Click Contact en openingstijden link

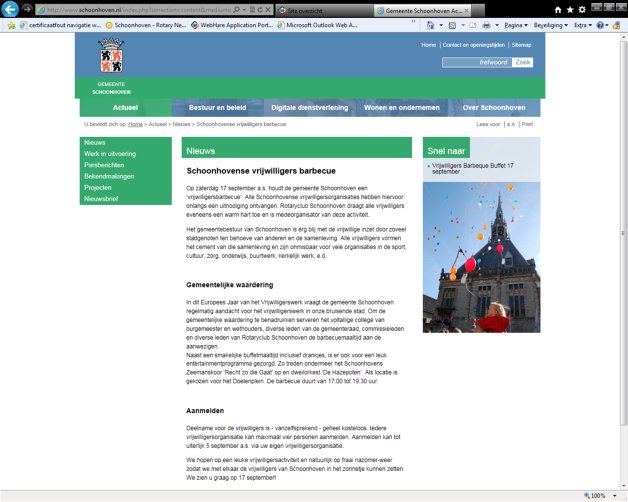pos(474,45)
